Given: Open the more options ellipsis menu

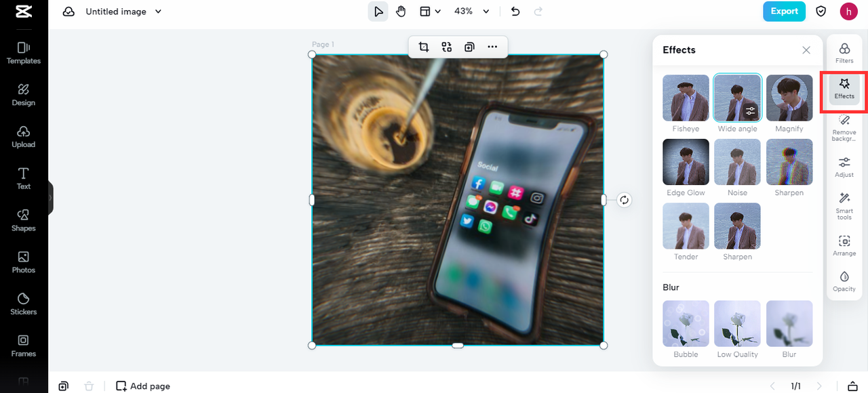Looking at the screenshot, I should point(492,47).
